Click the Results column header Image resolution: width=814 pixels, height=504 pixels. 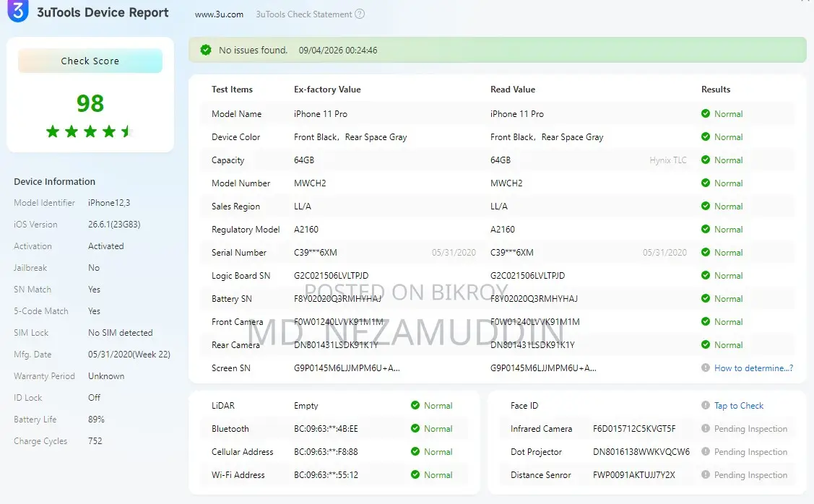click(x=715, y=90)
